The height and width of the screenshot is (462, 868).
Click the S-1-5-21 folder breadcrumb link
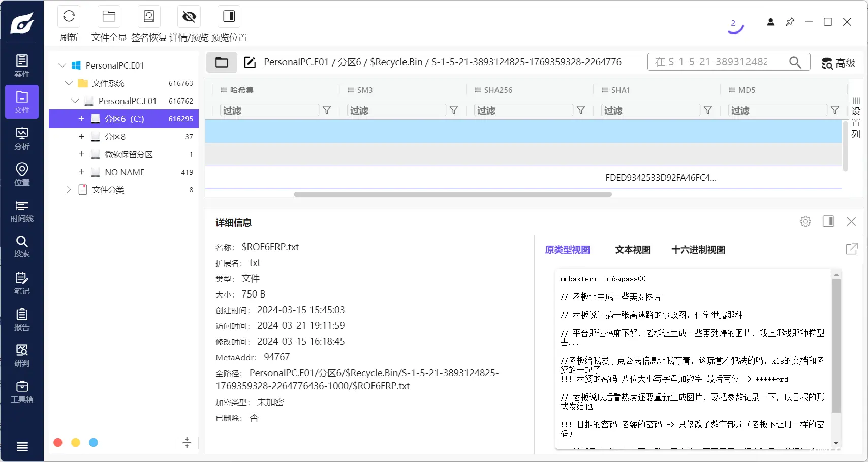point(526,62)
